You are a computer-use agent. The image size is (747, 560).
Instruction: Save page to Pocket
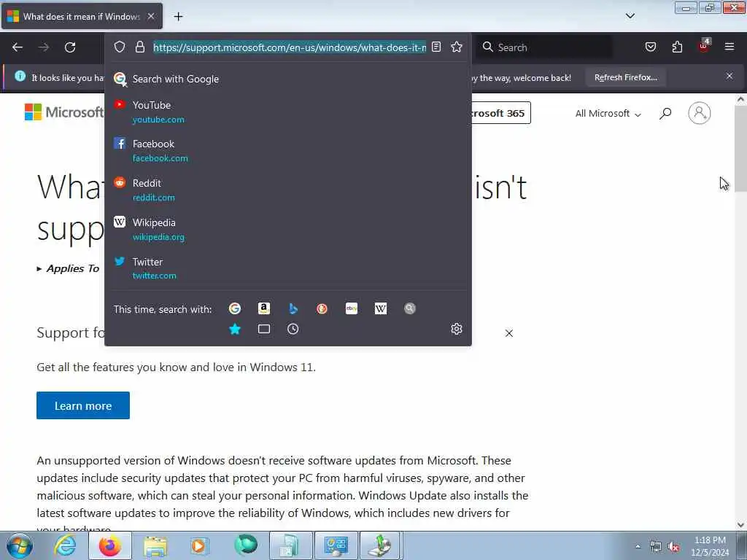(650, 47)
